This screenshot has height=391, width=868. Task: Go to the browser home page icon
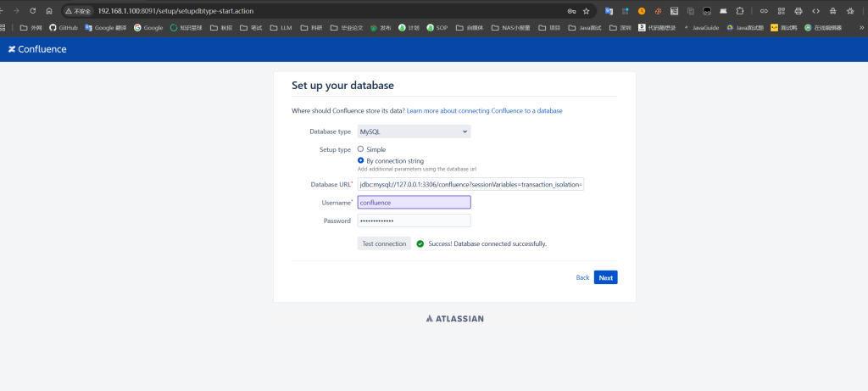[49, 10]
